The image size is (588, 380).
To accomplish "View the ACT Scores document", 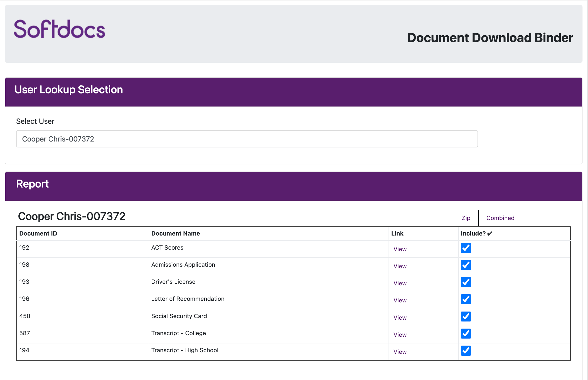I will pos(400,249).
